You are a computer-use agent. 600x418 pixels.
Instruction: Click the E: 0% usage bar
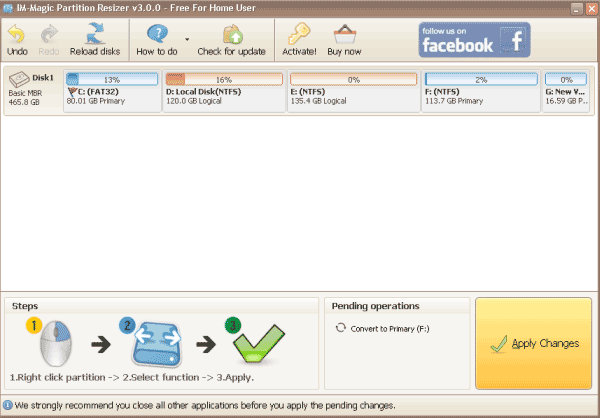[x=354, y=80]
